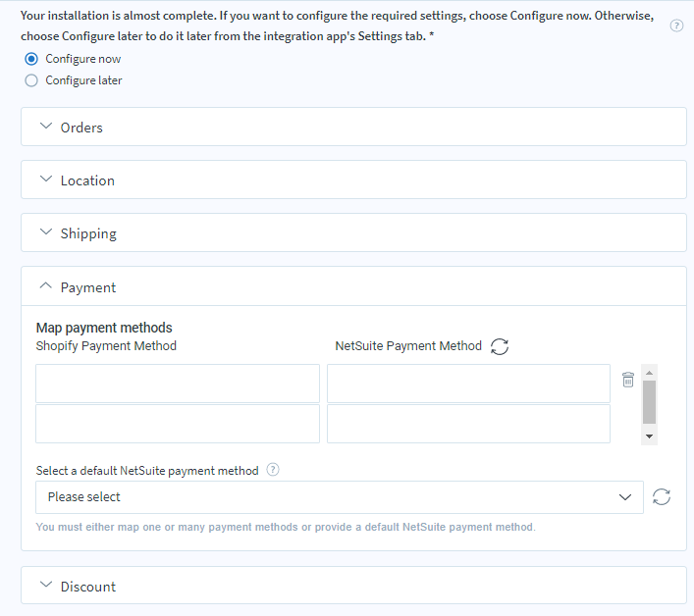
Task: Click second Shopify Payment Method field
Action: pos(178,424)
